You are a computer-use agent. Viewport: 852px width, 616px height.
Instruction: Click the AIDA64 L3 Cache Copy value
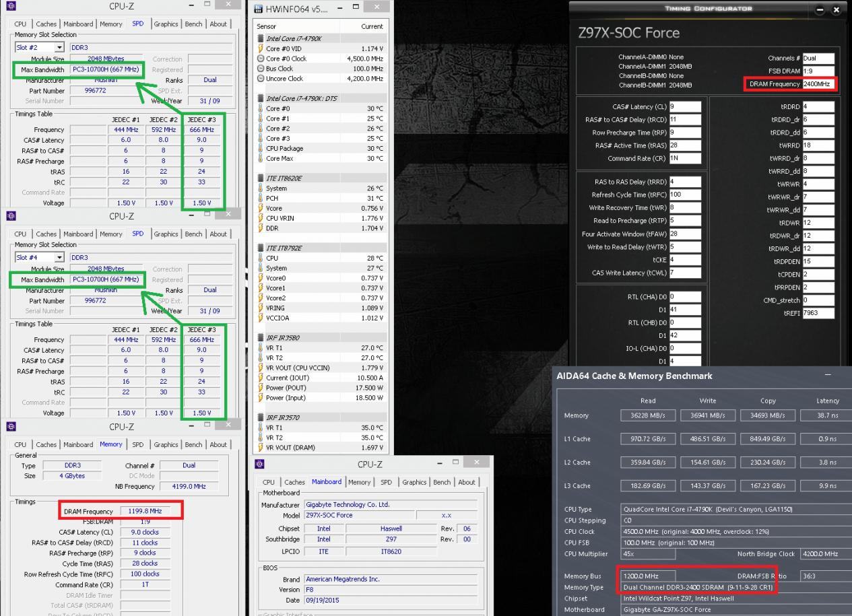(x=768, y=485)
